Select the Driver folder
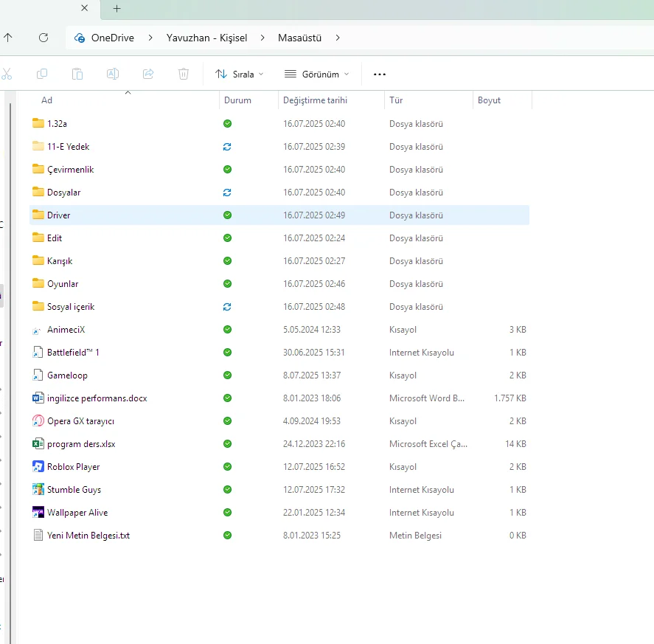Viewport: 654px width, 644px height. [59, 215]
